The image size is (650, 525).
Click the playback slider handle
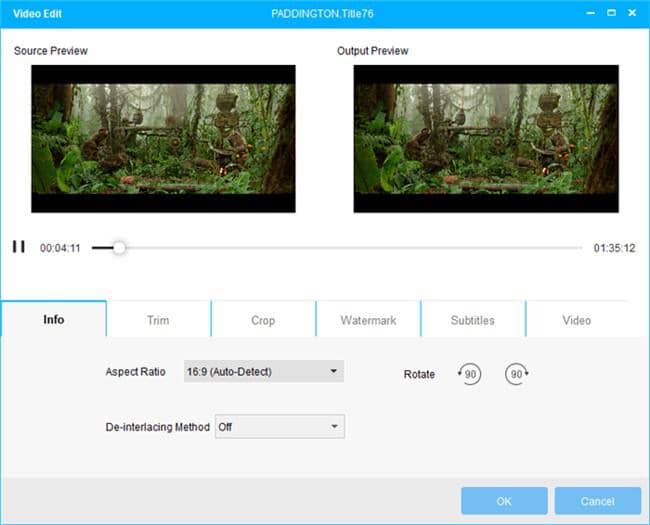click(x=119, y=248)
